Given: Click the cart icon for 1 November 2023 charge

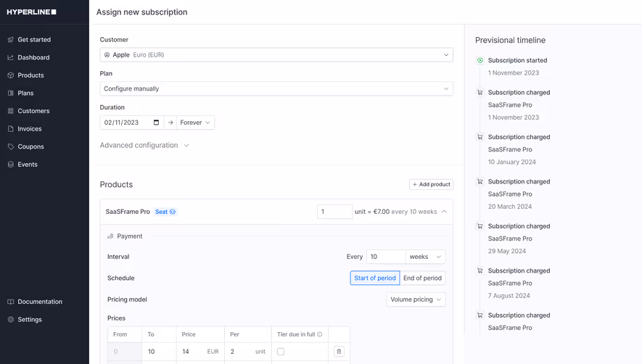Looking at the screenshot, I should tap(480, 93).
